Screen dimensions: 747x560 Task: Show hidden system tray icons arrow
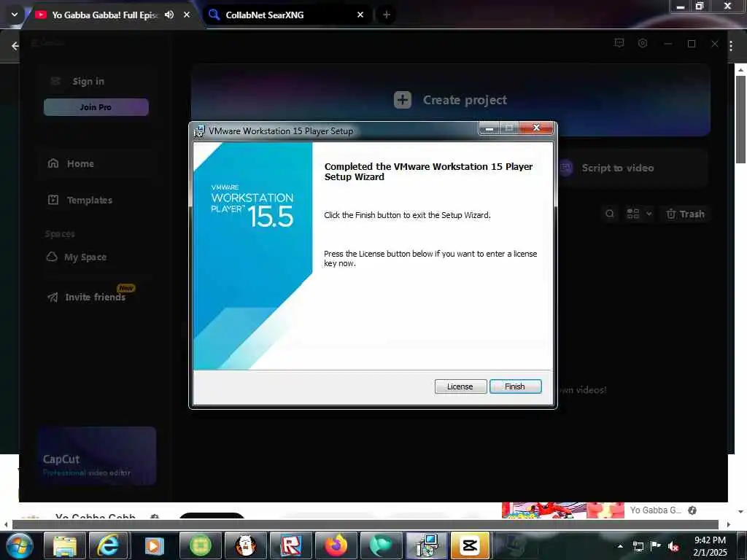coord(620,546)
